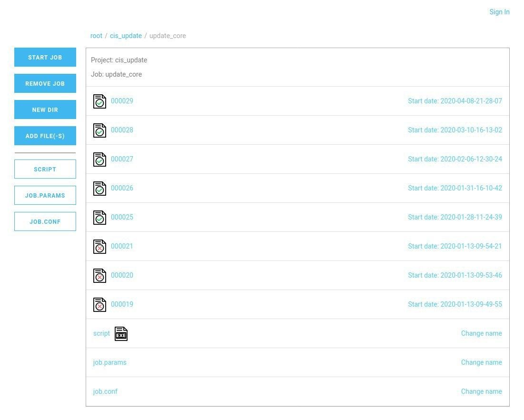This screenshot has width=524, height=420.
Task: Open build 000020
Action: point(122,276)
